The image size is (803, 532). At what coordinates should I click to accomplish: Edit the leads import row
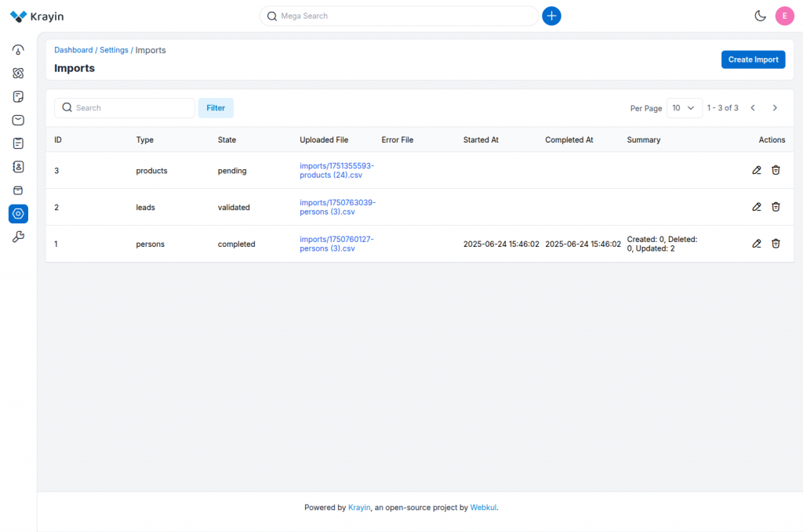pyautogui.click(x=757, y=207)
